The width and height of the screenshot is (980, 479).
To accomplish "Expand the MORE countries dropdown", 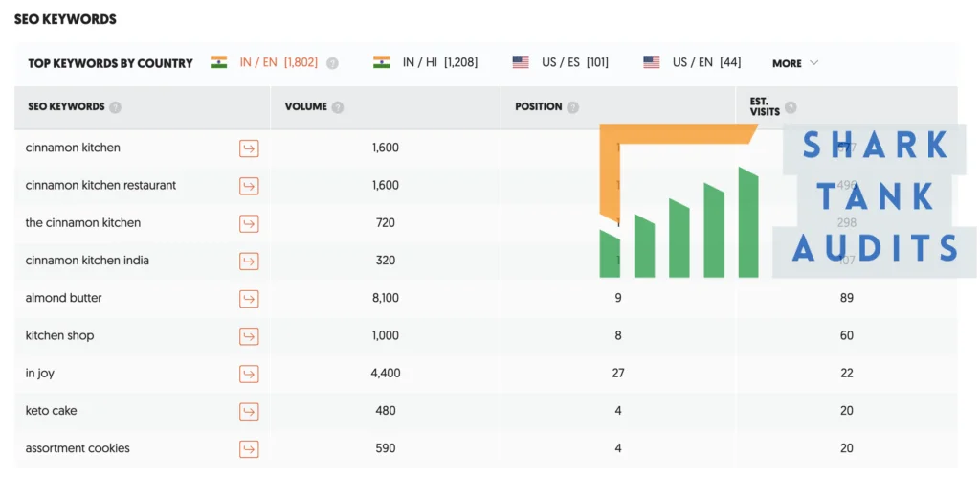I will [795, 63].
